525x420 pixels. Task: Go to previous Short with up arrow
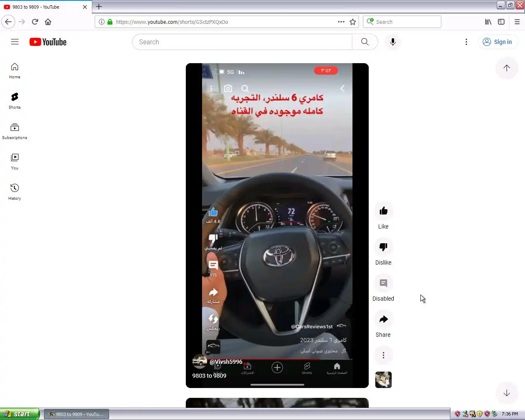click(507, 68)
